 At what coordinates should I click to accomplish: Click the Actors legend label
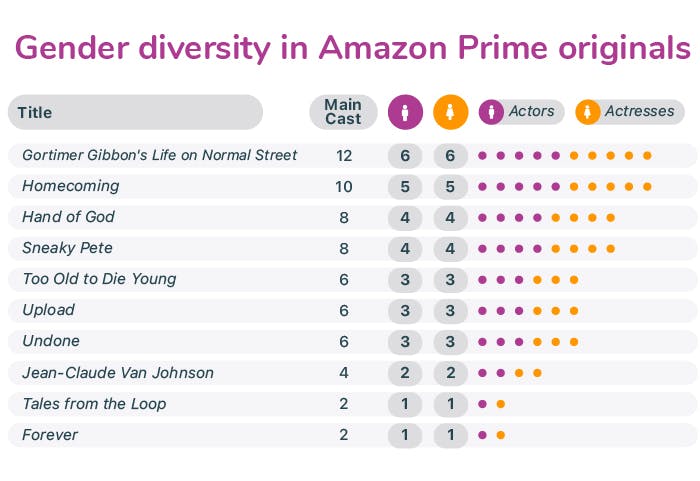(x=532, y=112)
